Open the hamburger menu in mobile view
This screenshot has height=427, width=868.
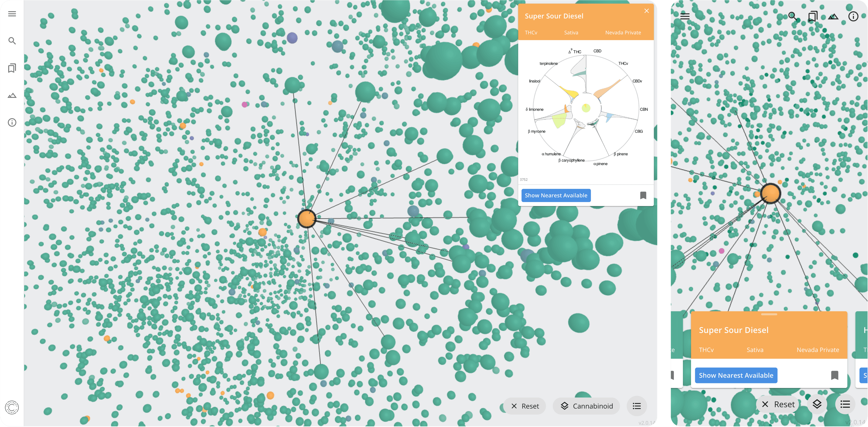[x=685, y=16]
